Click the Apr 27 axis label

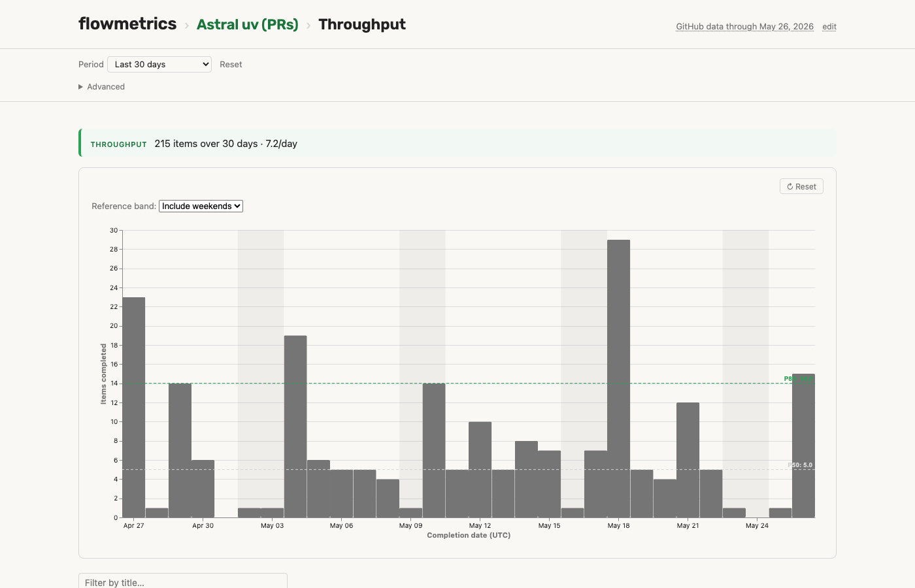[x=133, y=525]
